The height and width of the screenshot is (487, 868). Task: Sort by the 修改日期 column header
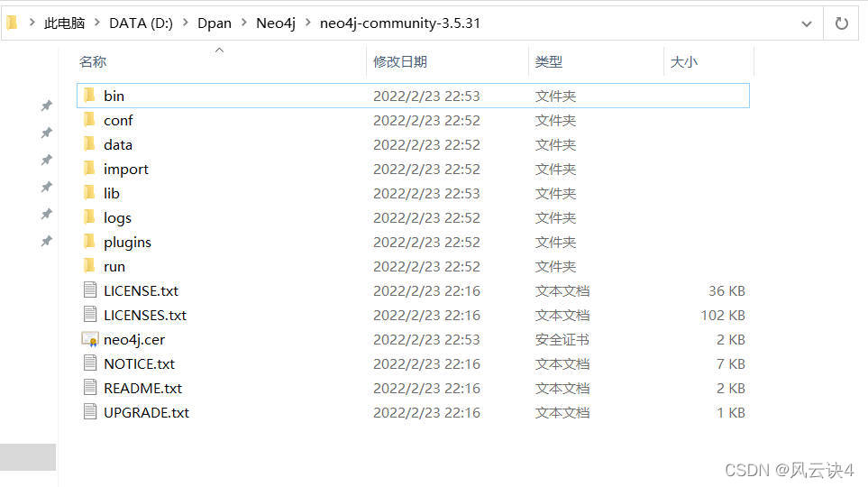(399, 61)
